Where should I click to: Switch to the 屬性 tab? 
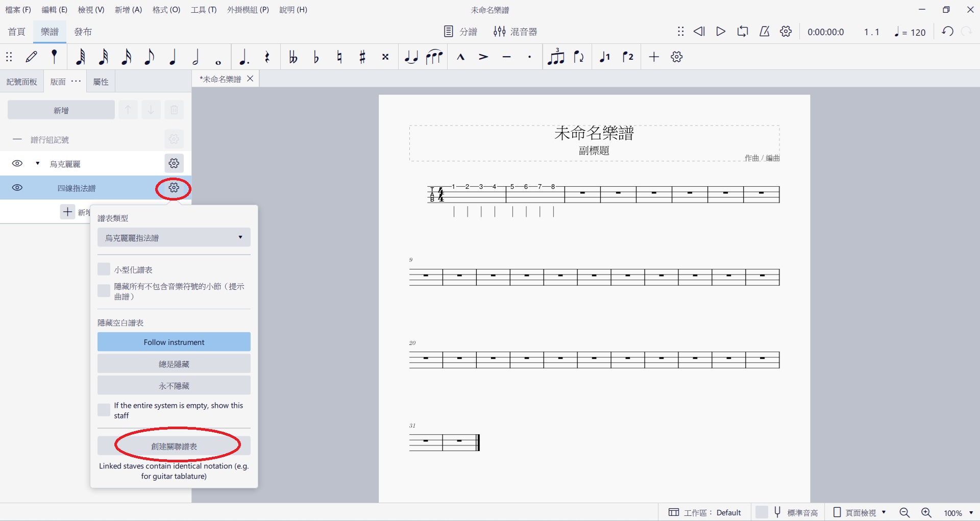click(101, 82)
